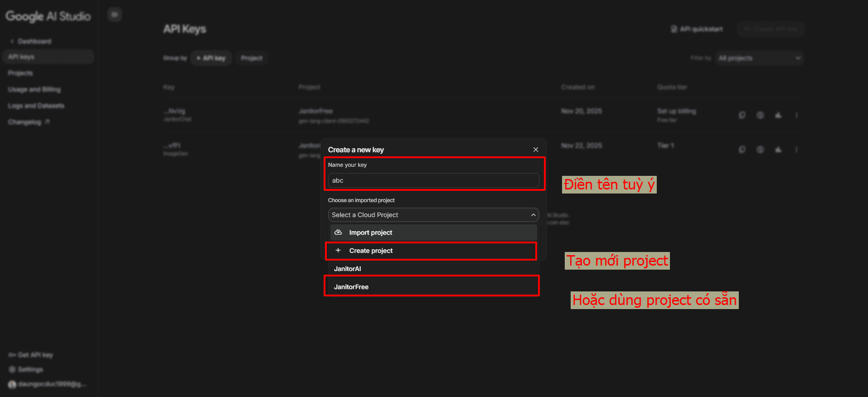Screen dimensions: 868x397
Task: Click the JanitorFree project cell in first row
Action: coord(316,111)
